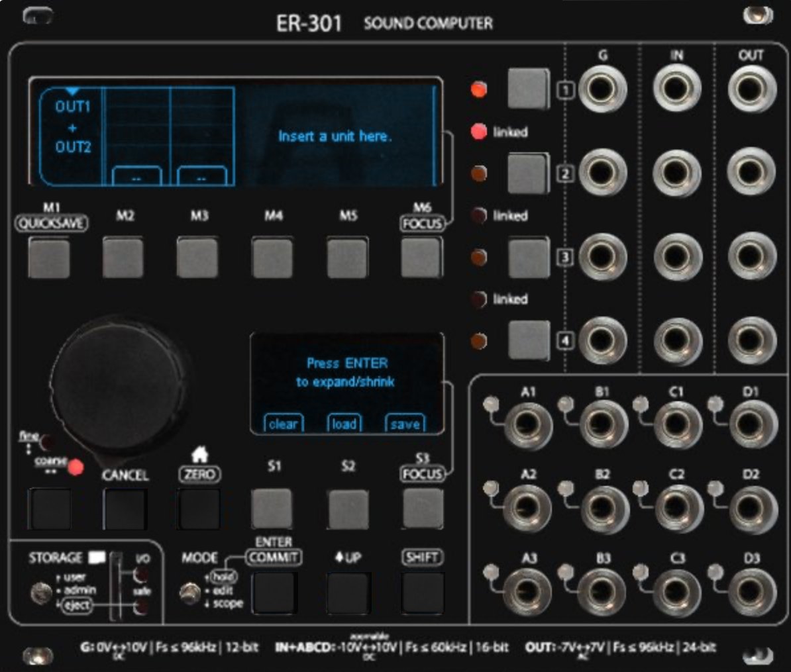
Task: Toggle the linked LED between channels 3 and 4
Action: pos(479,299)
